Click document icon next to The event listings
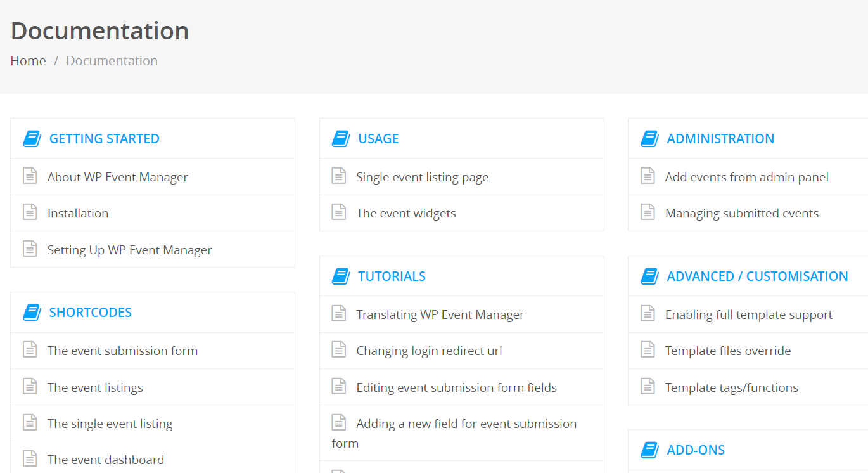The width and height of the screenshot is (868, 473). point(30,386)
